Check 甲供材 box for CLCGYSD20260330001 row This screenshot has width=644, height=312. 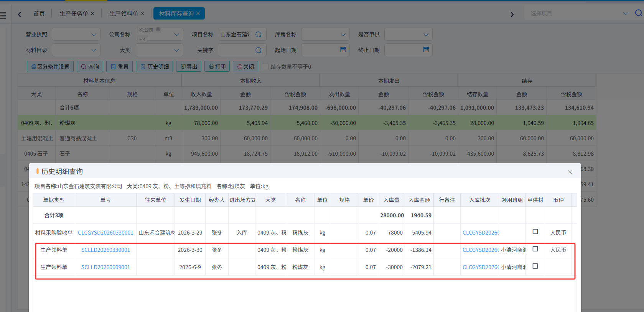coord(535,232)
